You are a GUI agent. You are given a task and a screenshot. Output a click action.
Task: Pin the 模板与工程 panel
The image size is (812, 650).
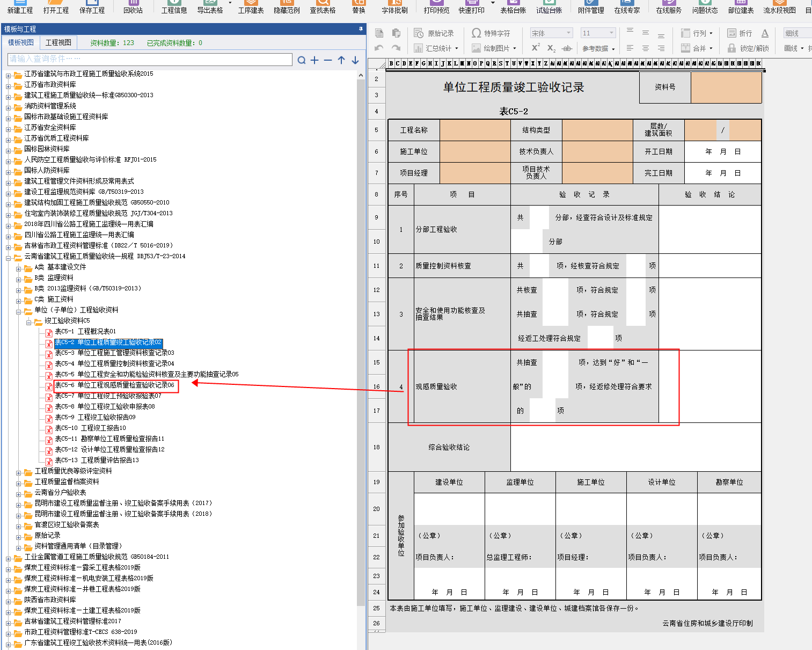pyautogui.click(x=361, y=28)
